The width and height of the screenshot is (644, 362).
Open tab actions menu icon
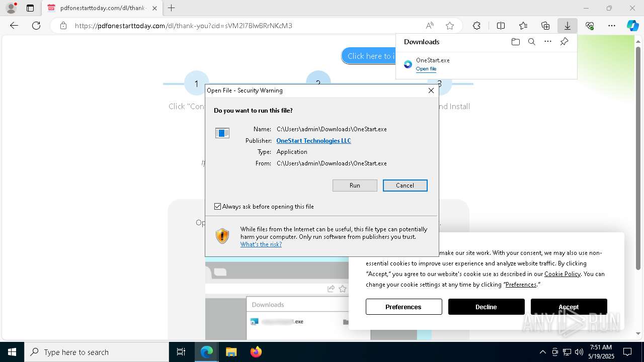pyautogui.click(x=30, y=8)
